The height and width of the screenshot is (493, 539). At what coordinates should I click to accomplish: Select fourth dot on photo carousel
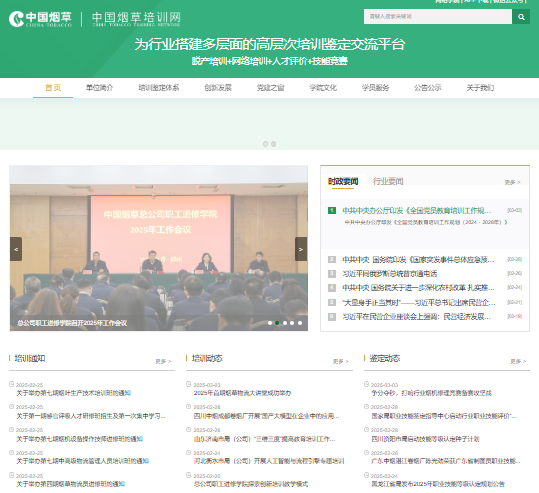click(292, 323)
